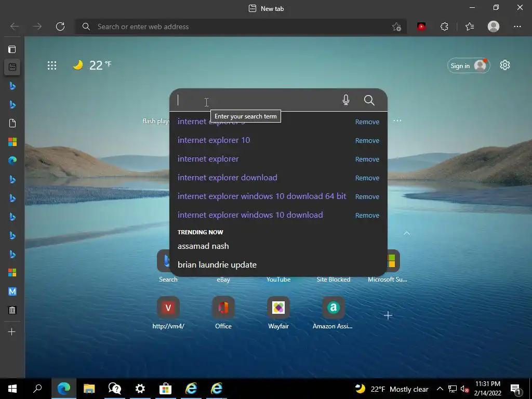Choose the 'internet explorer download' suggestion
The width and height of the screenshot is (532, 399).
(228, 178)
